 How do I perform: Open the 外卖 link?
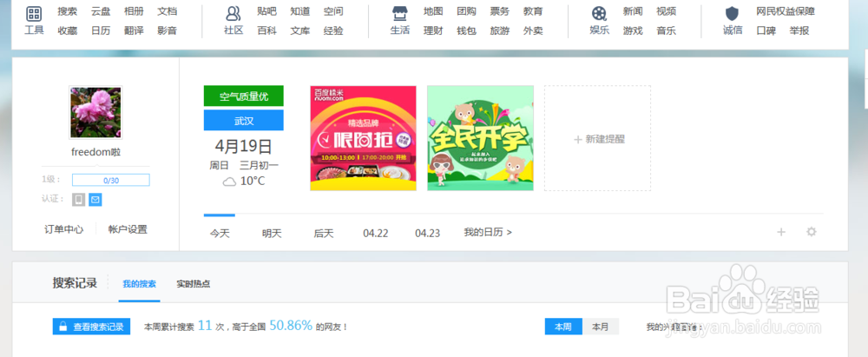tap(533, 30)
